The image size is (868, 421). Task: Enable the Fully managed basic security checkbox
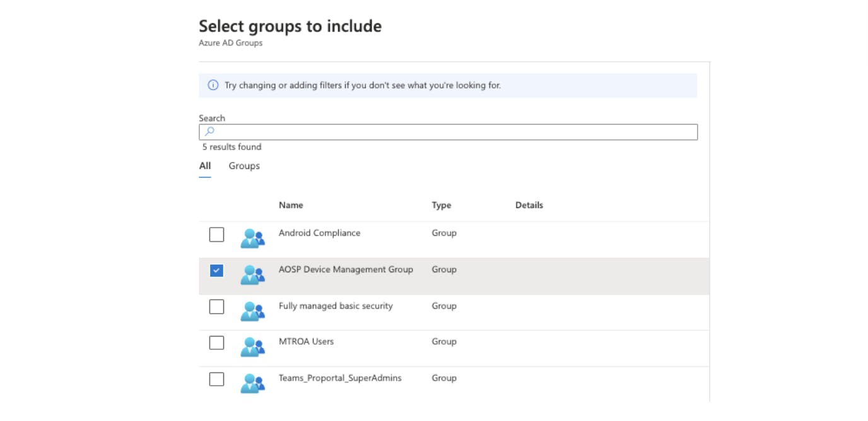(216, 306)
